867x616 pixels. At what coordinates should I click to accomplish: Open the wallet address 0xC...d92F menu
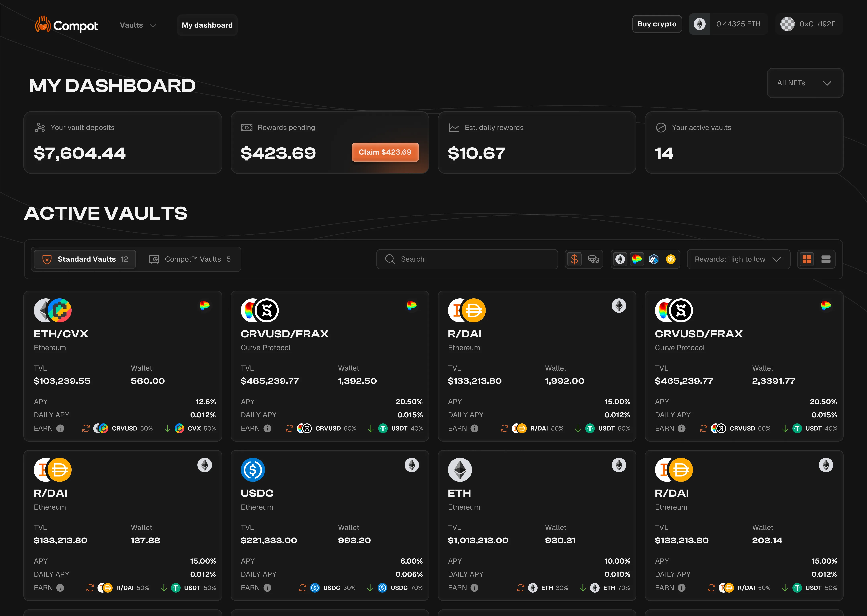point(809,24)
